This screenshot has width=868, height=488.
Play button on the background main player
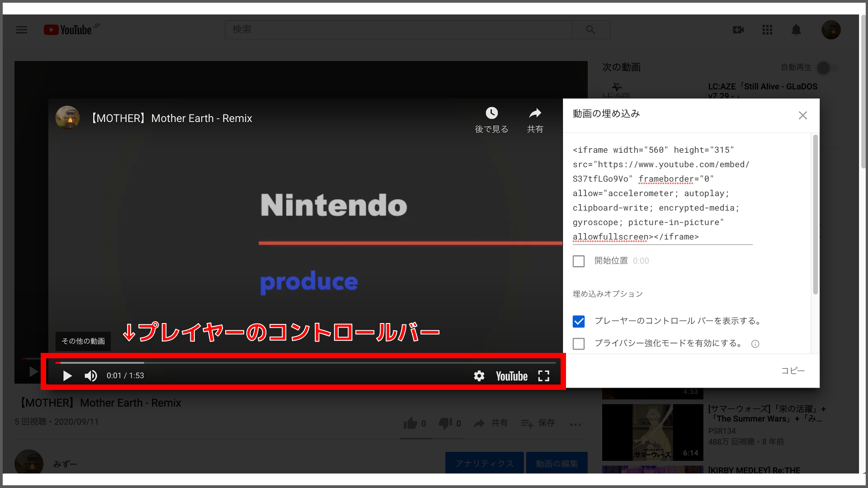tap(33, 372)
